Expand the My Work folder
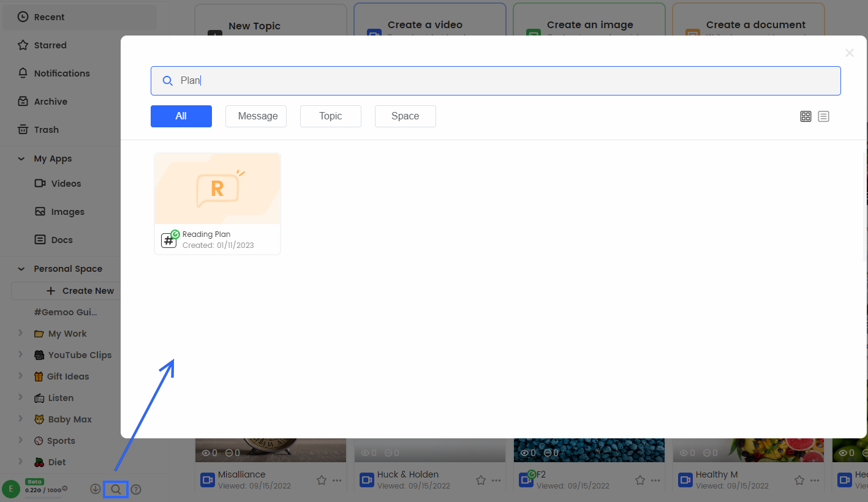The width and height of the screenshot is (868, 502). coord(21,333)
